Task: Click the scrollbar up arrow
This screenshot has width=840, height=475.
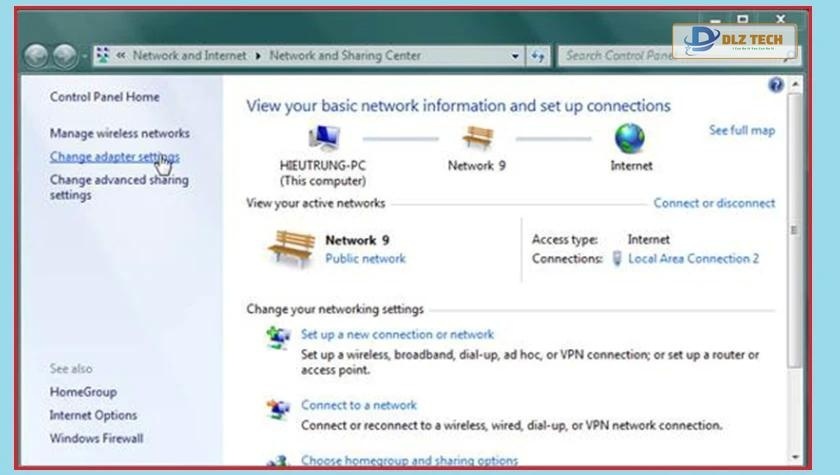Action: 795,85
